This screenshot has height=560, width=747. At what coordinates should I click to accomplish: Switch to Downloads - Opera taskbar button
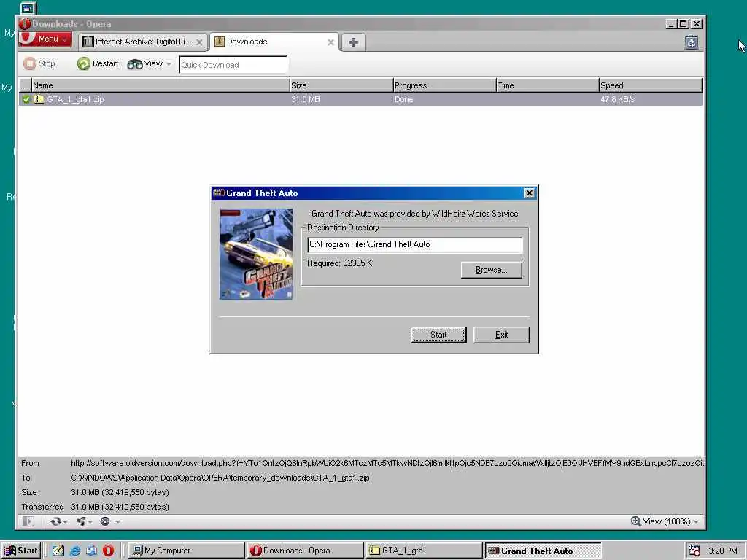[x=306, y=551]
